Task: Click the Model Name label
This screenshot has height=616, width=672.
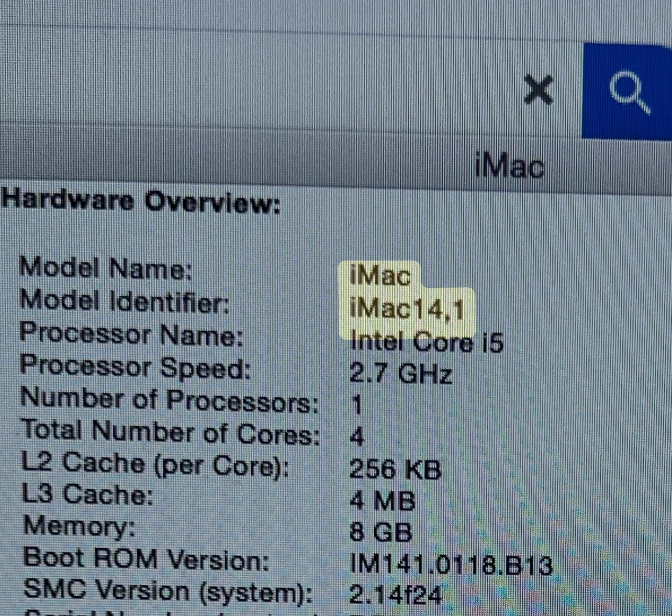Action: (x=106, y=268)
